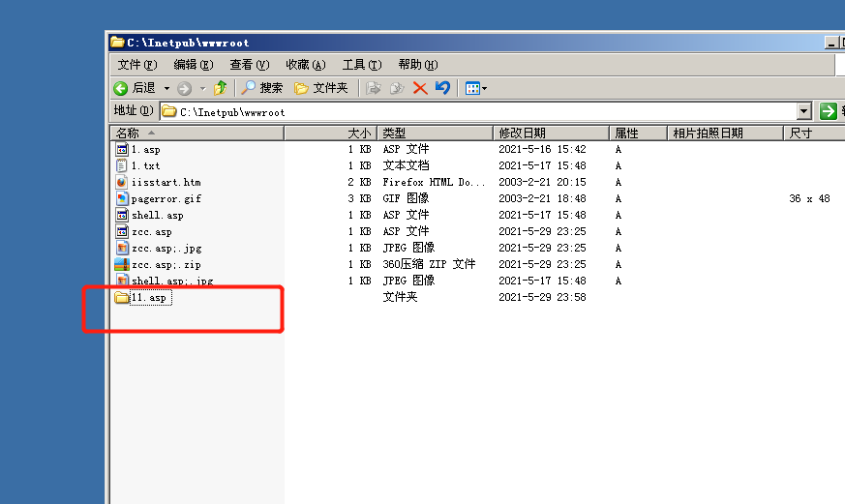Select the iisstart.htm Firefox icon
Screen dimensions: 845x504
(x=122, y=182)
